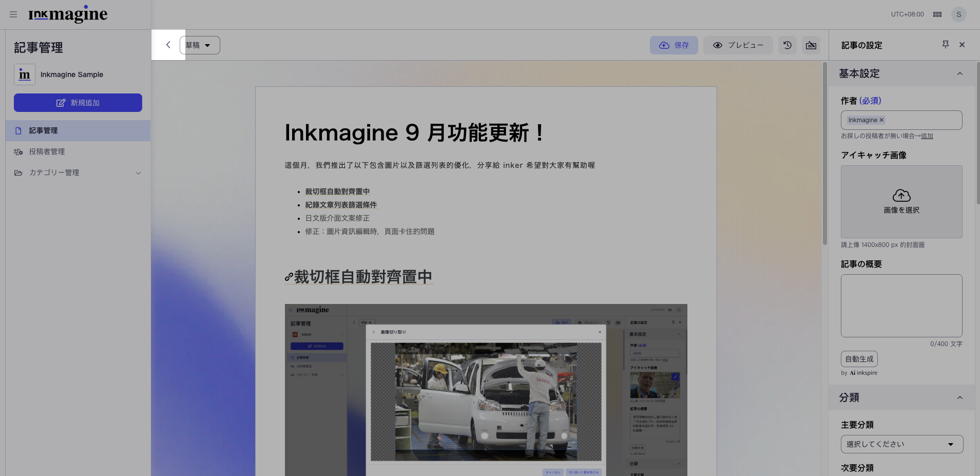Click the bullet link 裁切框自動對齊置中
Viewport: 980px width, 476px height.
(337, 192)
